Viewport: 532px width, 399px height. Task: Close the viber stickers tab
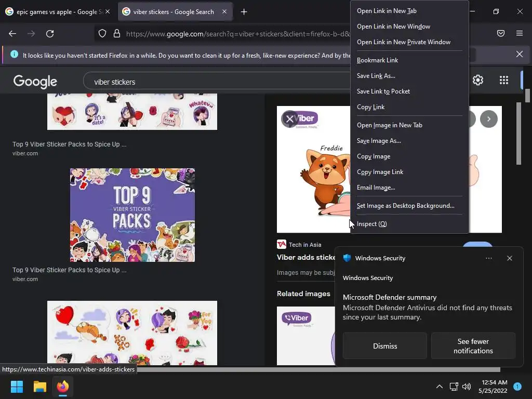[224, 11]
